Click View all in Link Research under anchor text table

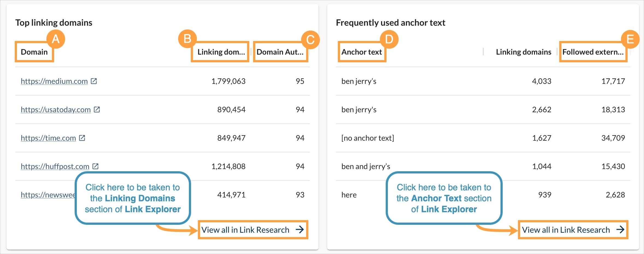pyautogui.click(x=566, y=230)
